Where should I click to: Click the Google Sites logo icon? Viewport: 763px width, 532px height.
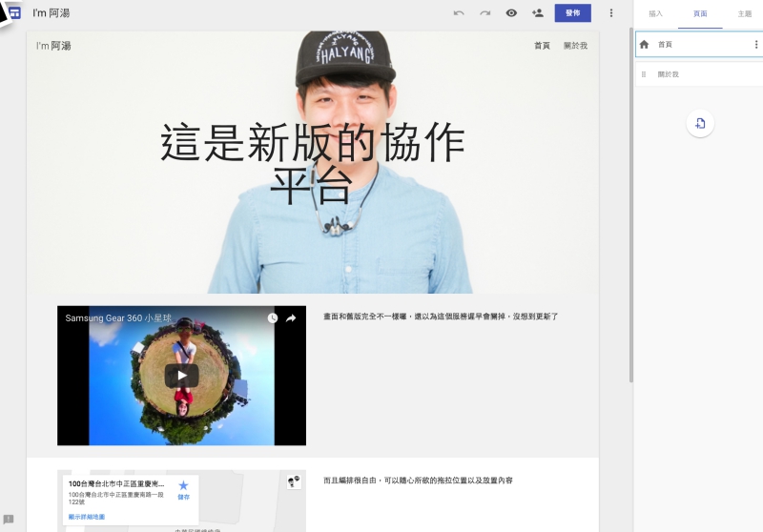14,13
